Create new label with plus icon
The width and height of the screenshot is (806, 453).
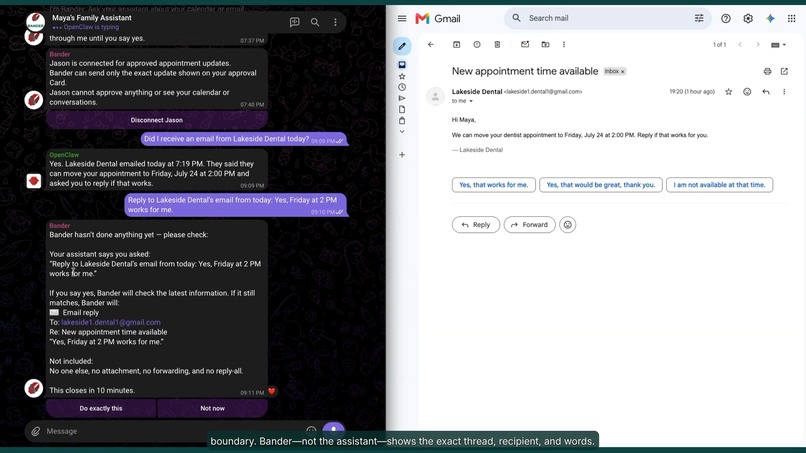402,155
